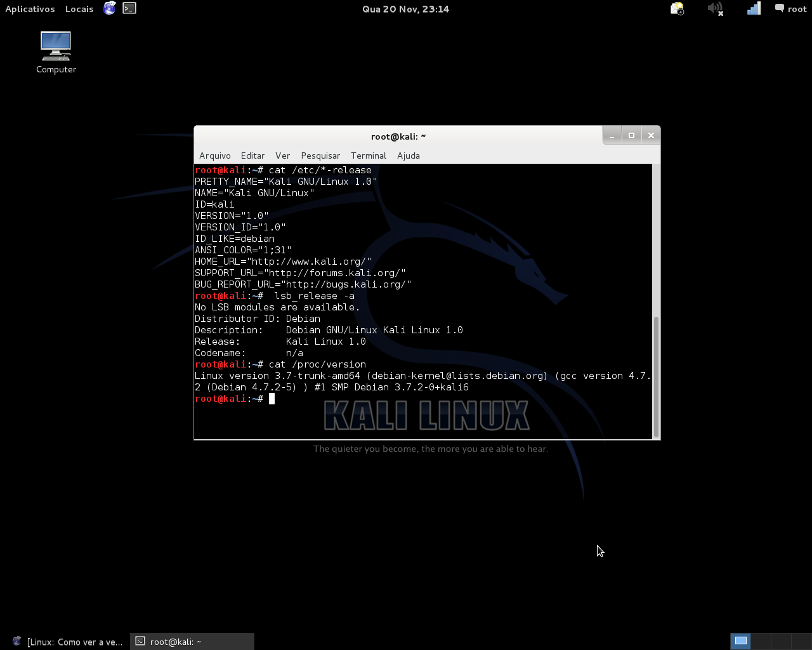Click 'No LSB modules are available.' text

[x=277, y=307]
